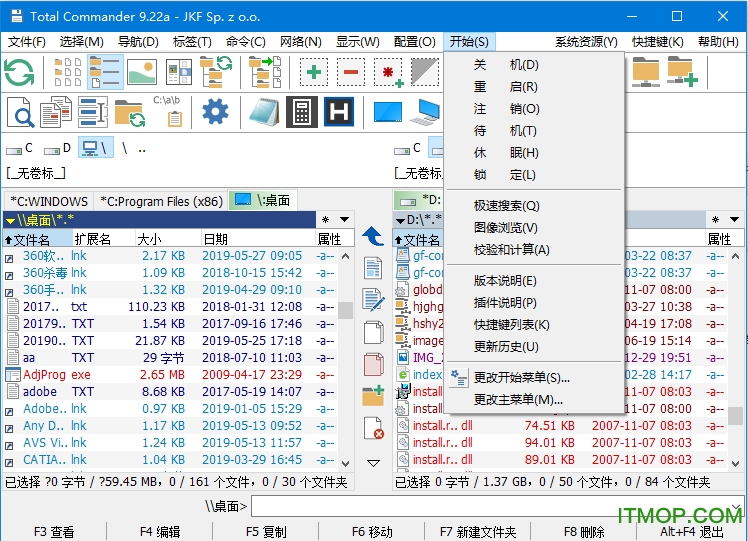Screen dimensions: 748x541
Task: Click F7 新建文件夹 button
Action: click(x=478, y=531)
